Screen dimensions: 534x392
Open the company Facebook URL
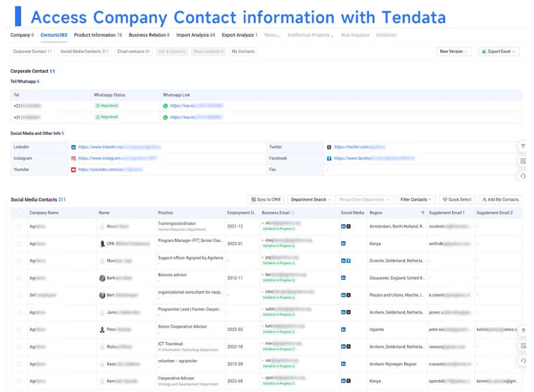tap(374, 158)
